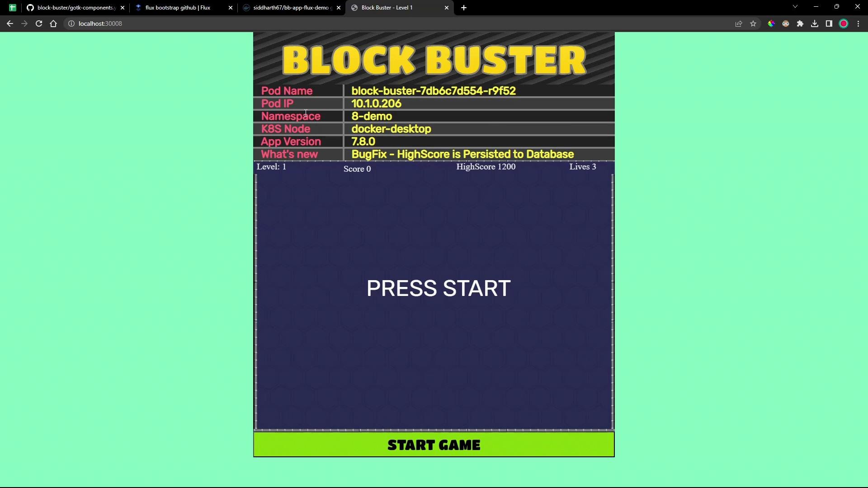The height and width of the screenshot is (488, 868).
Task: Click the Level: 1 label
Action: pyautogui.click(x=271, y=167)
